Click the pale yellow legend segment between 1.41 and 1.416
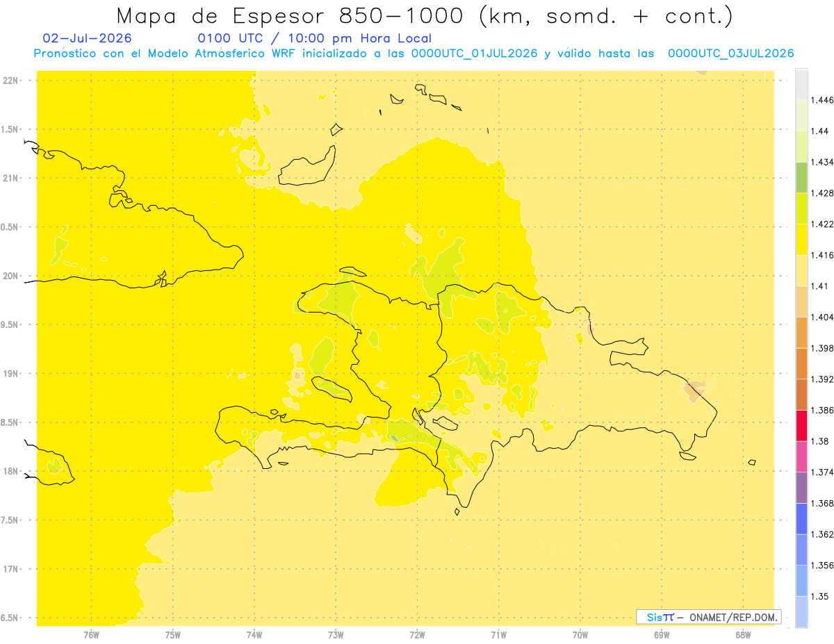 point(801,270)
